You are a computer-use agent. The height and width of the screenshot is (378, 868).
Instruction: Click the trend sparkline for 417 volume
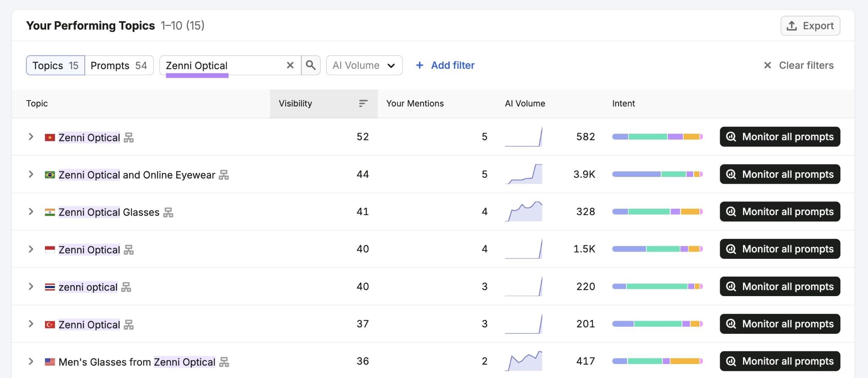[523, 361]
